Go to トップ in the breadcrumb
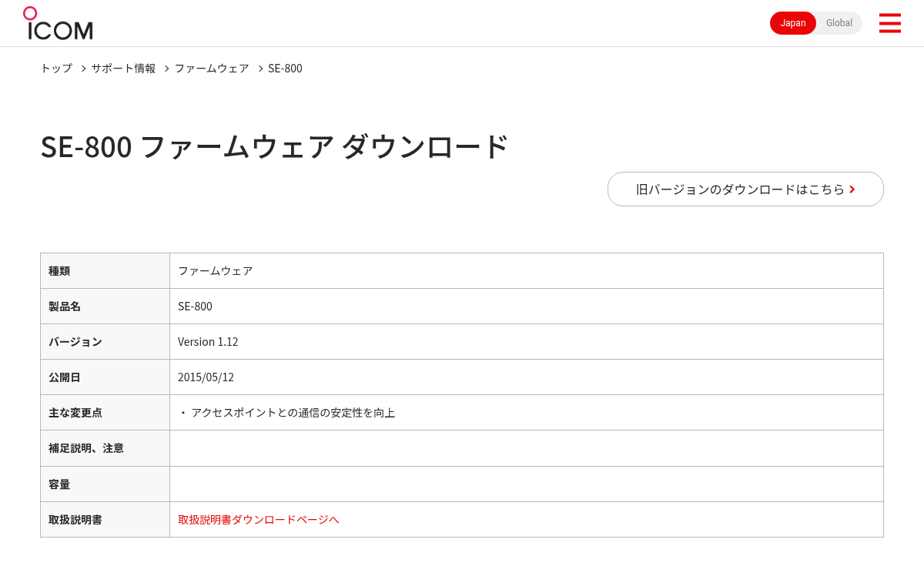The height and width of the screenshot is (583, 924). point(56,68)
